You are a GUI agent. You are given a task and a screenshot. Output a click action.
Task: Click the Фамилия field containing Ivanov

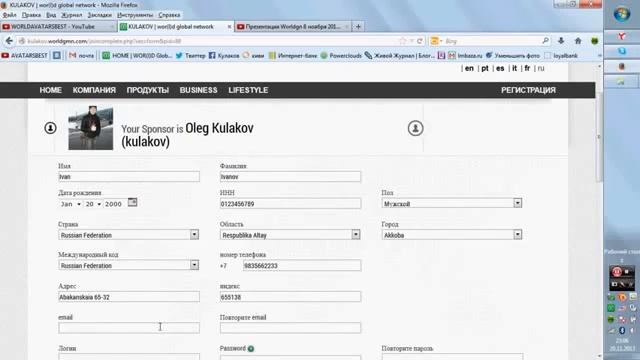[290, 177]
